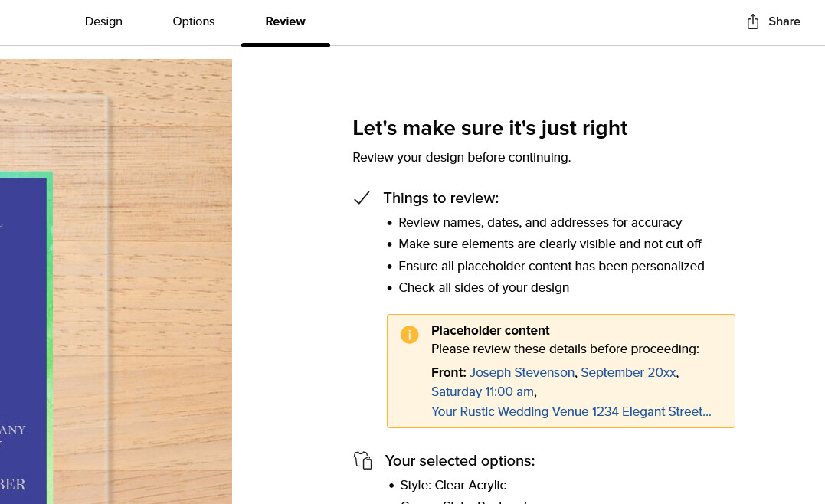825x504 pixels.
Task: Click 'Ensure all placeholder content has been personalized'
Action: click(552, 267)
